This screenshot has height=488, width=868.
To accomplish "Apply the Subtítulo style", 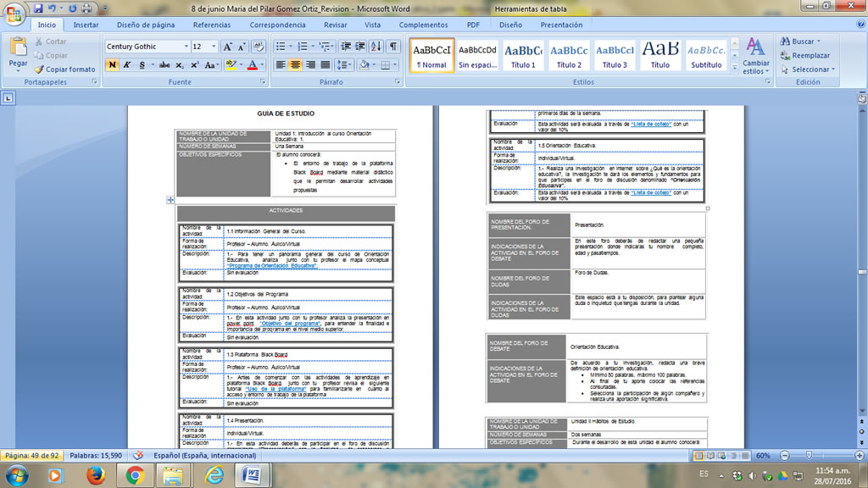I will click(x=706, y=55).
